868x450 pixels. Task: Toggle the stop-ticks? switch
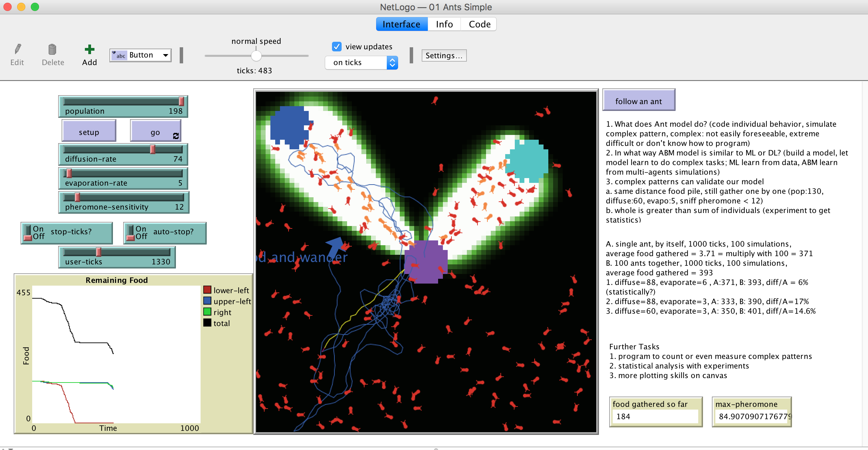tap(28, 233)
